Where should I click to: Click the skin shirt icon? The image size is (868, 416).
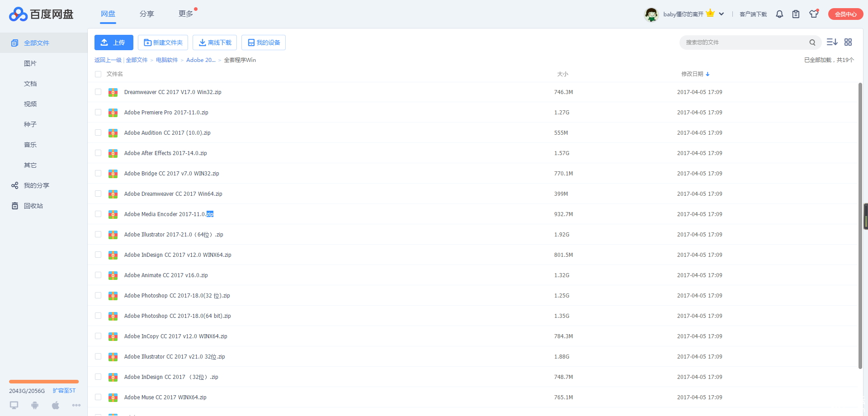click(814, 14)
